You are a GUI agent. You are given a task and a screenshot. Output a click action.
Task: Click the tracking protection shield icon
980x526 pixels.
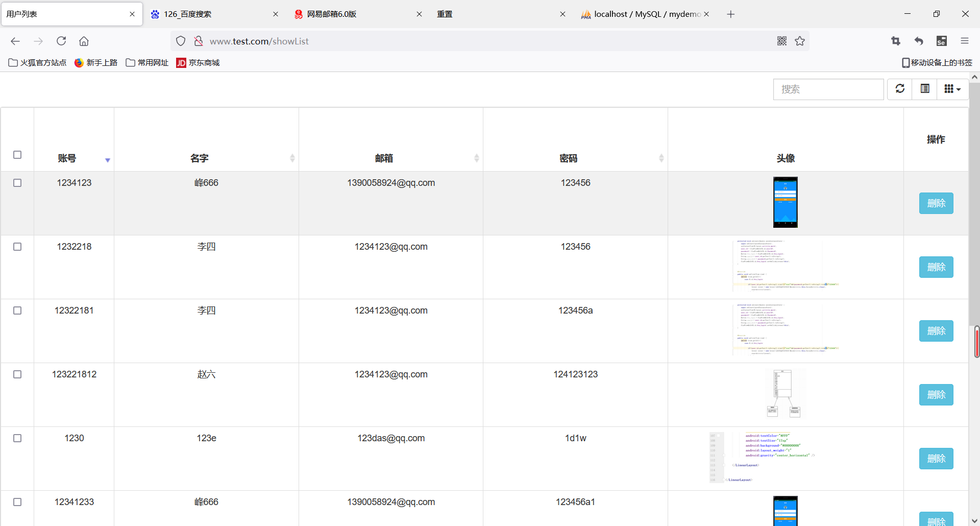pyautogui.click(x=181, y=41)
